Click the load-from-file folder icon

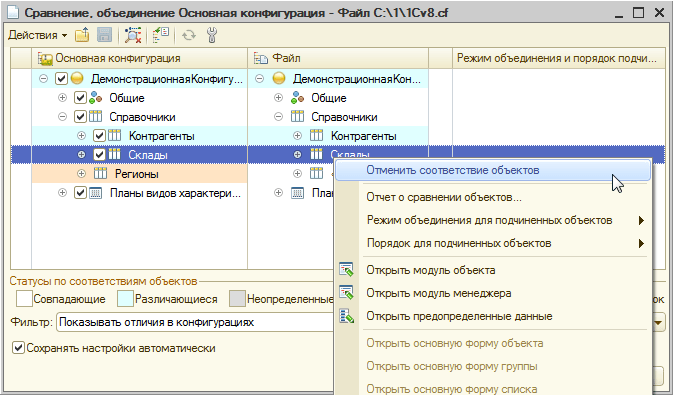tap(82, 35)
